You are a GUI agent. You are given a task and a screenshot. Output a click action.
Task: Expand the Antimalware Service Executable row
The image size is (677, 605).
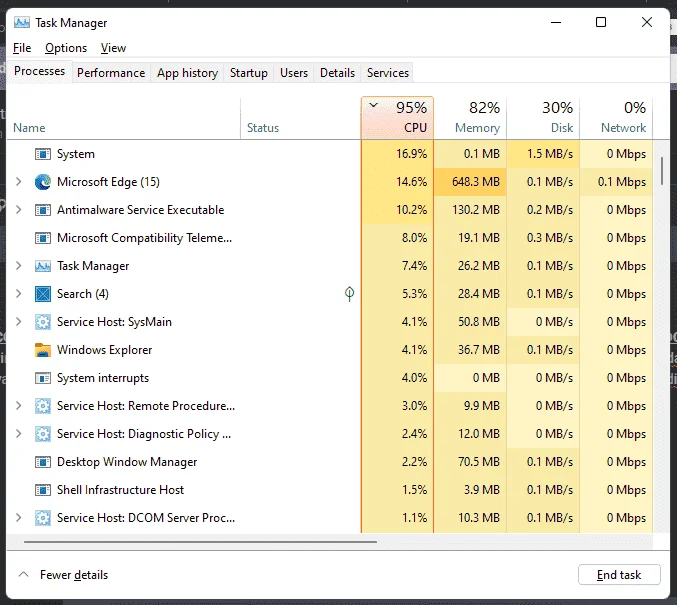pyautogui.click(x=19, y=210)
